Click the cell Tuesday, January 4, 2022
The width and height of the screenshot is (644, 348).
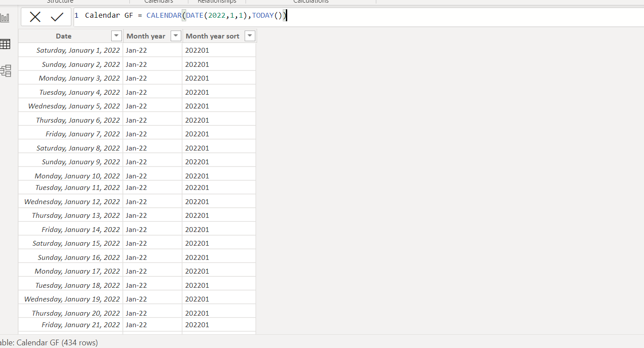point(71,92)
